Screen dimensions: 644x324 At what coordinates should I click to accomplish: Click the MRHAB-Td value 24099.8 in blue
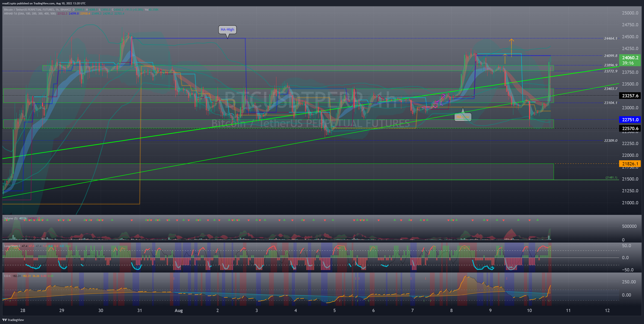74,14
